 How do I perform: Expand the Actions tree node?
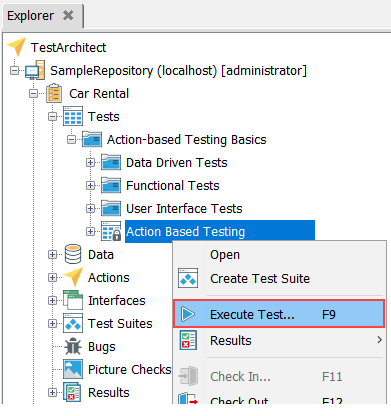[x=52, y=277]
